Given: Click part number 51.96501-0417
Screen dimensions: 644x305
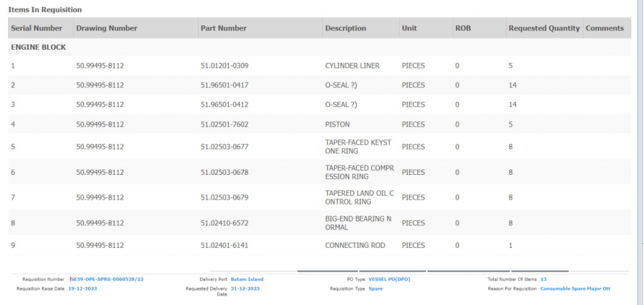Looking at the screenshot, I should tap(224, 85).
